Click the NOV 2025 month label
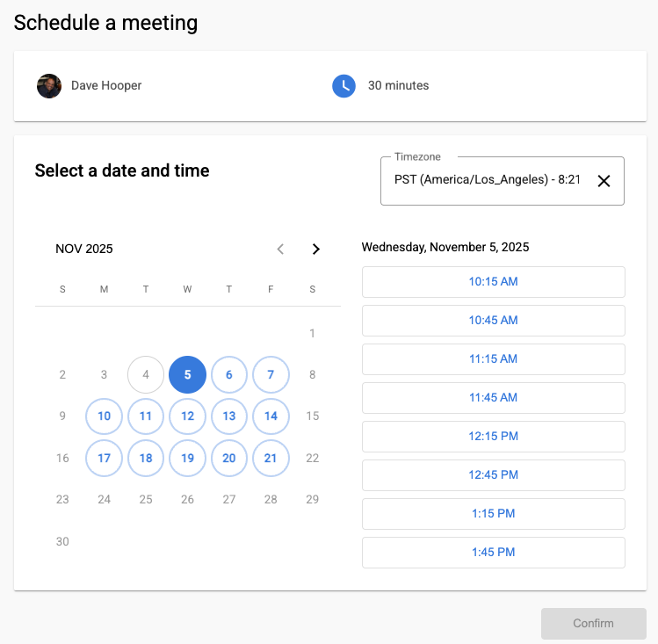The image size is (658, 644). coord(84,249)
